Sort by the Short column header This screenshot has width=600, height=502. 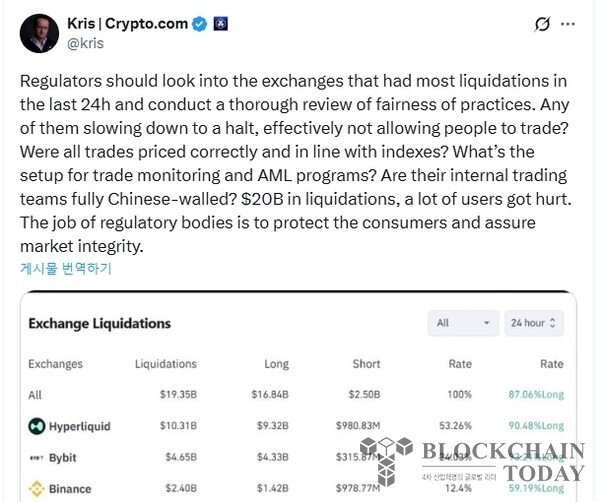coord(366,364)
